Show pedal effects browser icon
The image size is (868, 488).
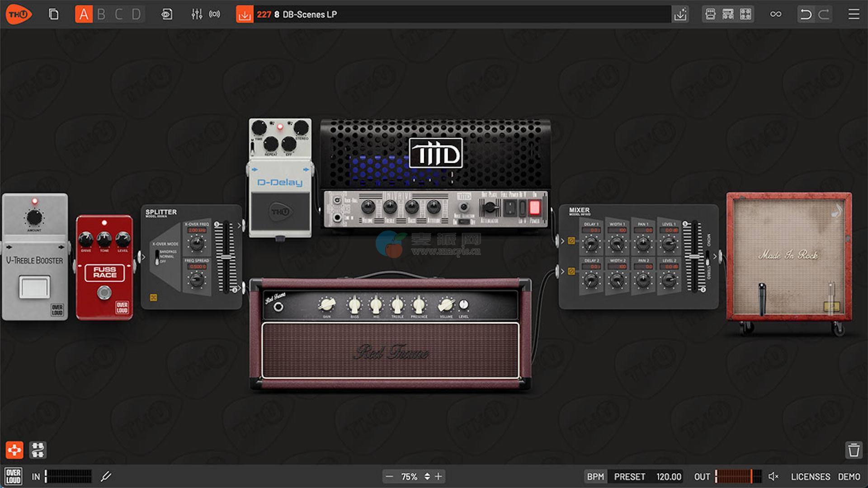point(710,14)
